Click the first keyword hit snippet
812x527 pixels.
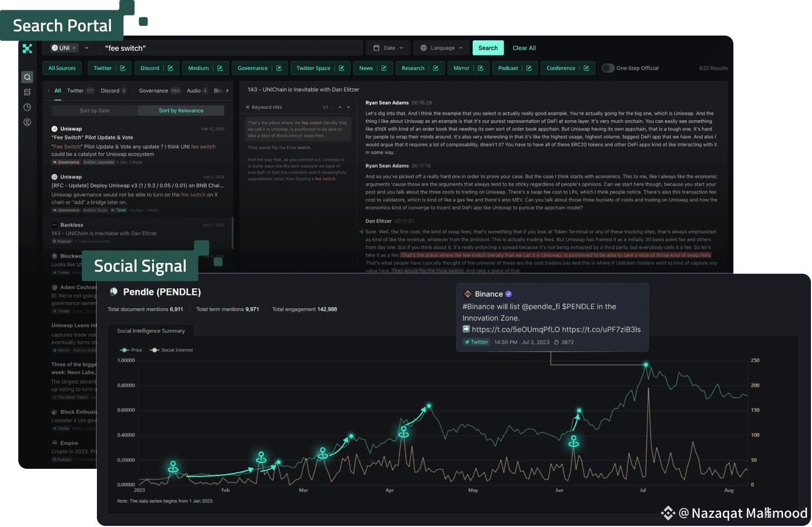click(298, 129)
